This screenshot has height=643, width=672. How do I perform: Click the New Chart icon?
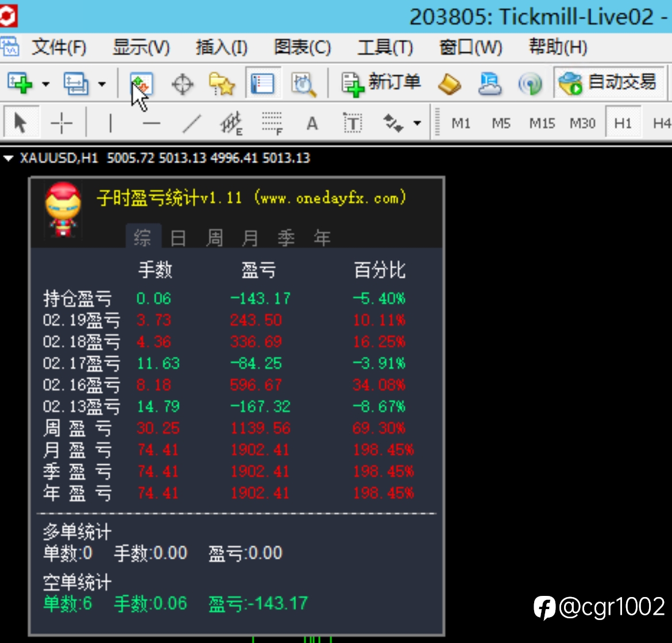[20, 83]
